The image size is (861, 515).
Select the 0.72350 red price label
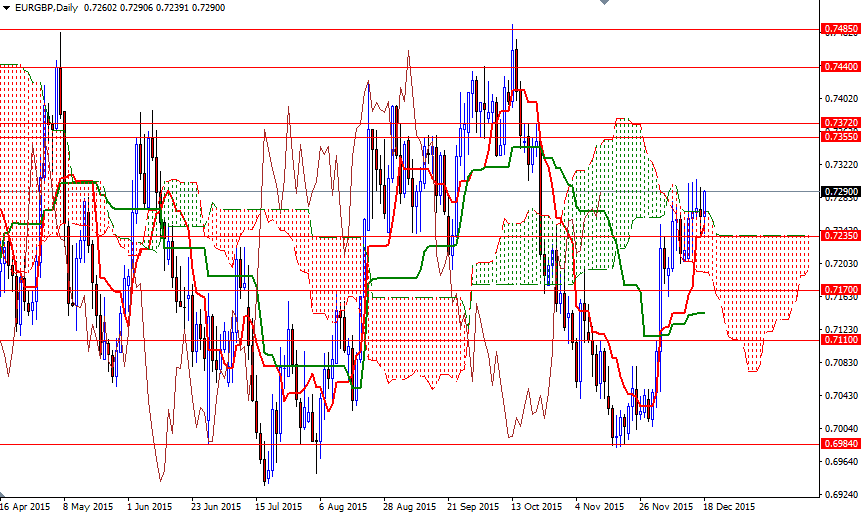pyautogui.click(x=840, y=236)
